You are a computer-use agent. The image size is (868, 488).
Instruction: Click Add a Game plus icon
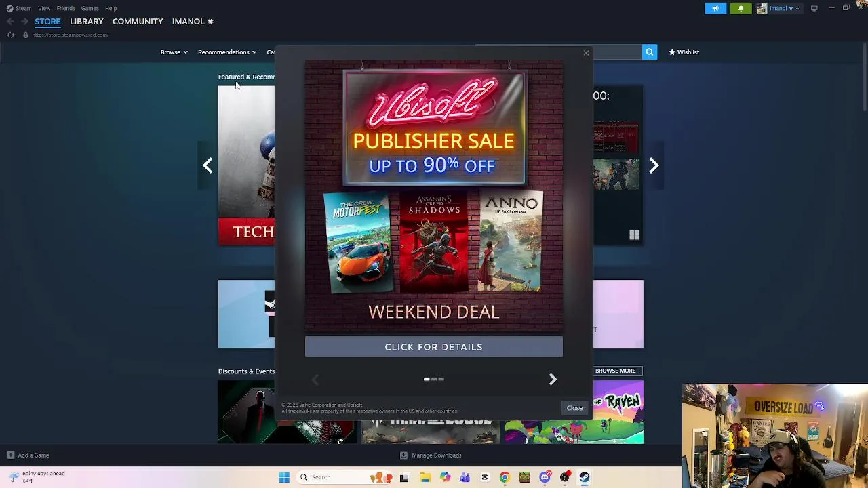coord(10,455)
